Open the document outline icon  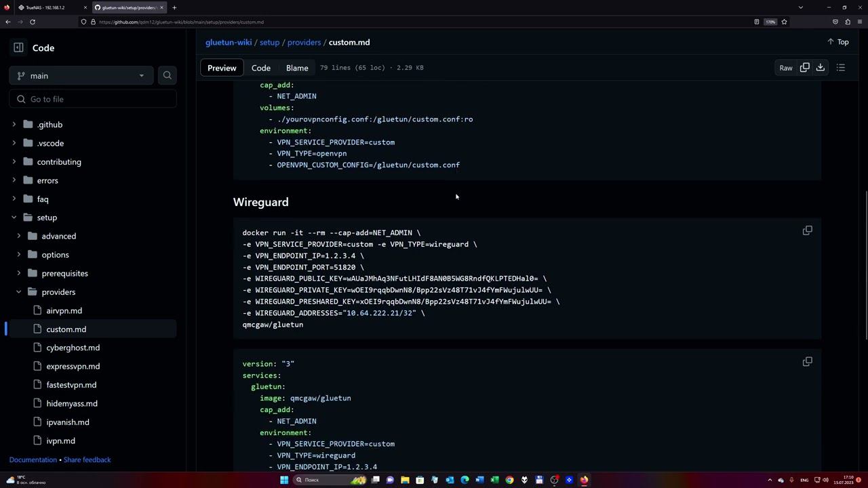(x=841, y=68)
